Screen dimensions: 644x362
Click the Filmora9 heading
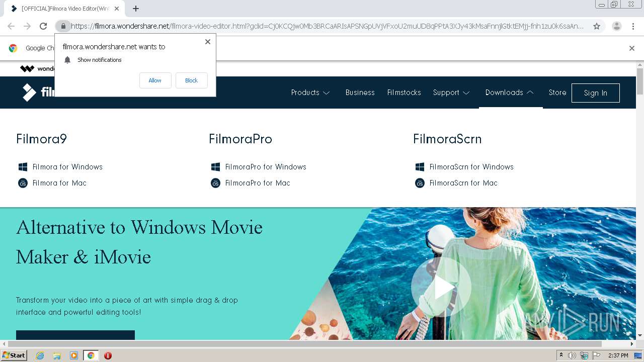pyautogui.click(x=41, y=139)
